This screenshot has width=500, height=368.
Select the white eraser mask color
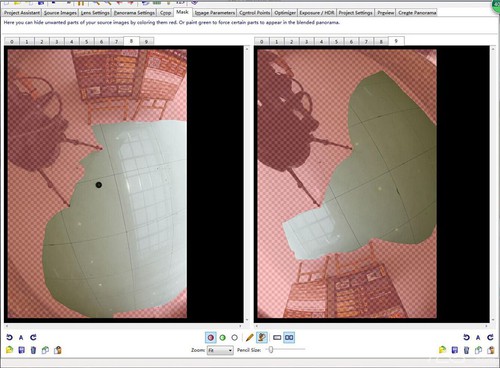coord(235,338)
